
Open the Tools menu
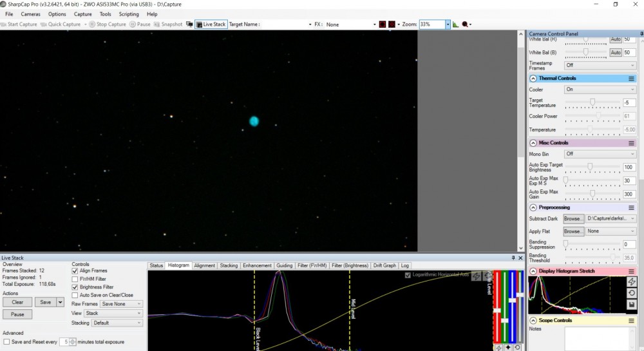click(105, 14)
